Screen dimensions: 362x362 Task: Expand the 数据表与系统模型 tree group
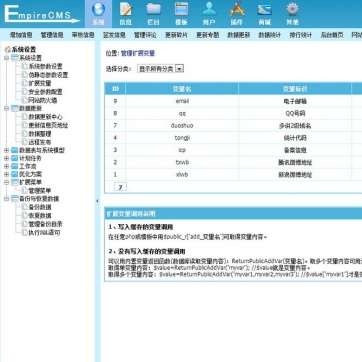coord(6,150)
